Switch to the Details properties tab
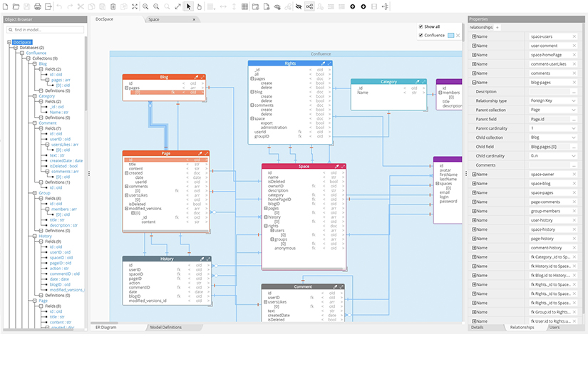 [x=478, y=327]
